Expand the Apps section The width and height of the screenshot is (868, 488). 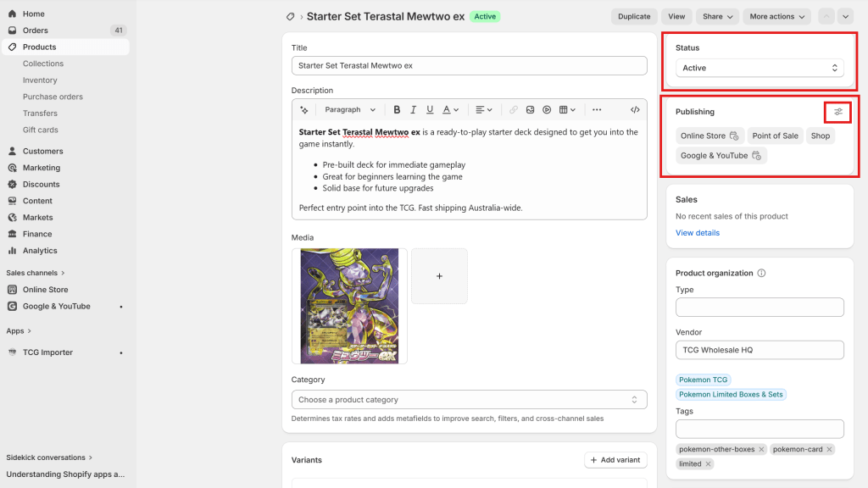(19, 331)
